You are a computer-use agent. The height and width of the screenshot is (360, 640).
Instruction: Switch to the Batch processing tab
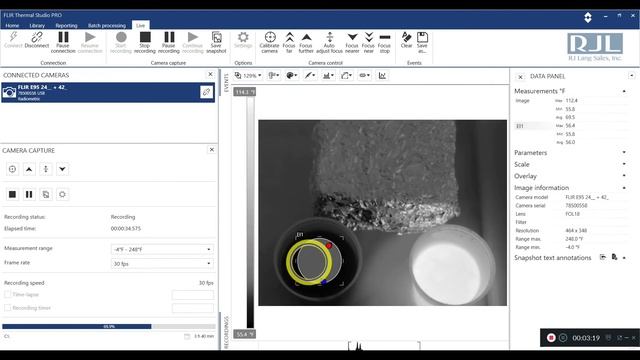pyautogui.click(x=107, y=25)
